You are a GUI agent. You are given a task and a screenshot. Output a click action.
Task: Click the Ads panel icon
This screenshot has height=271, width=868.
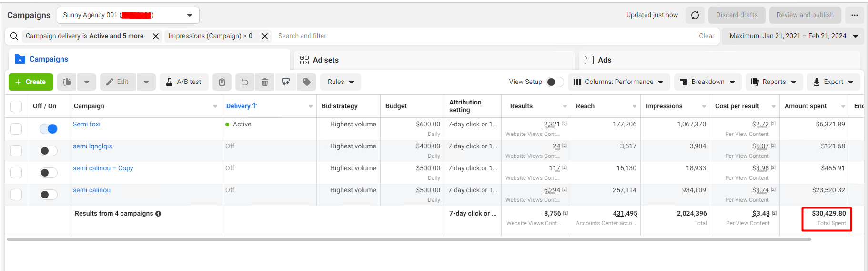click(589, 60)
